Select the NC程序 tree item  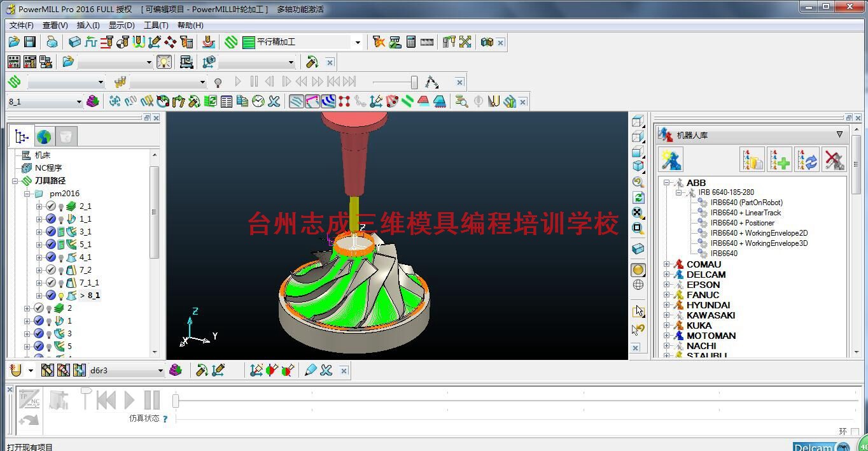pos(48,168)
